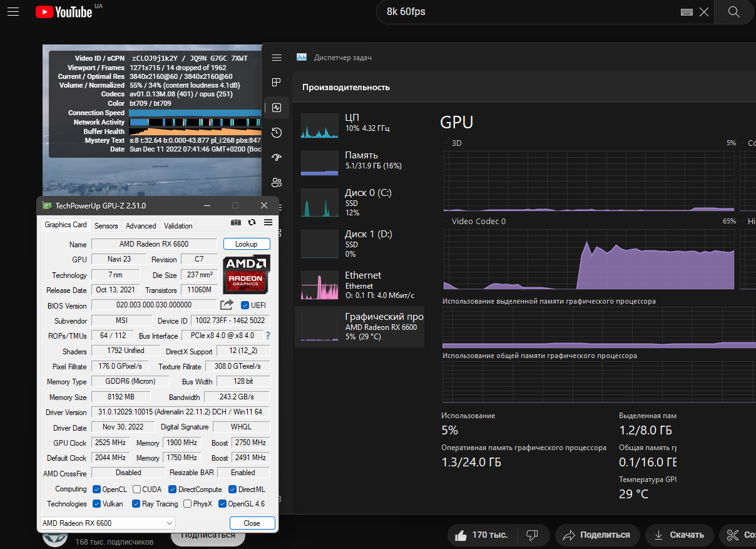Image resolution: width=756 pixels, height=549 pixels.
Task: Click the Device ID value 1002 73FF
Action: click(x=230, y=321)
